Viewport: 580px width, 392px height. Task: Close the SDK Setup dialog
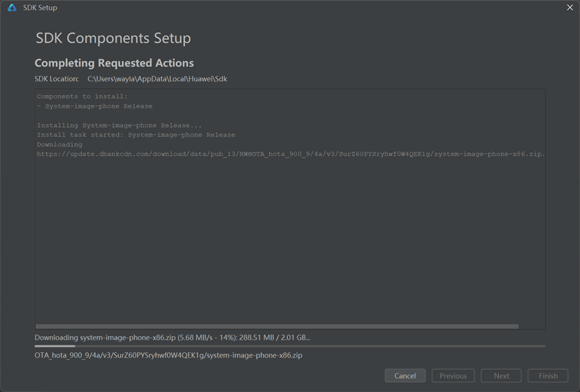(570, 8)
